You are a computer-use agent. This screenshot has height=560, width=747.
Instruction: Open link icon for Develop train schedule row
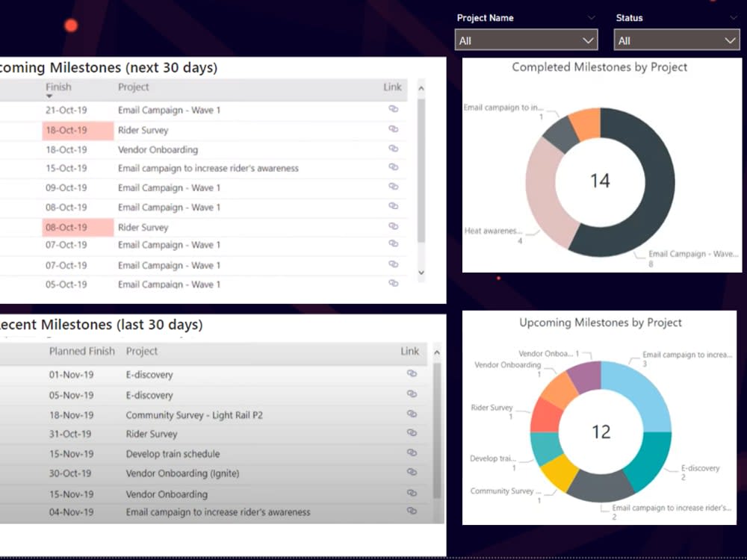[x=412, y=453]
